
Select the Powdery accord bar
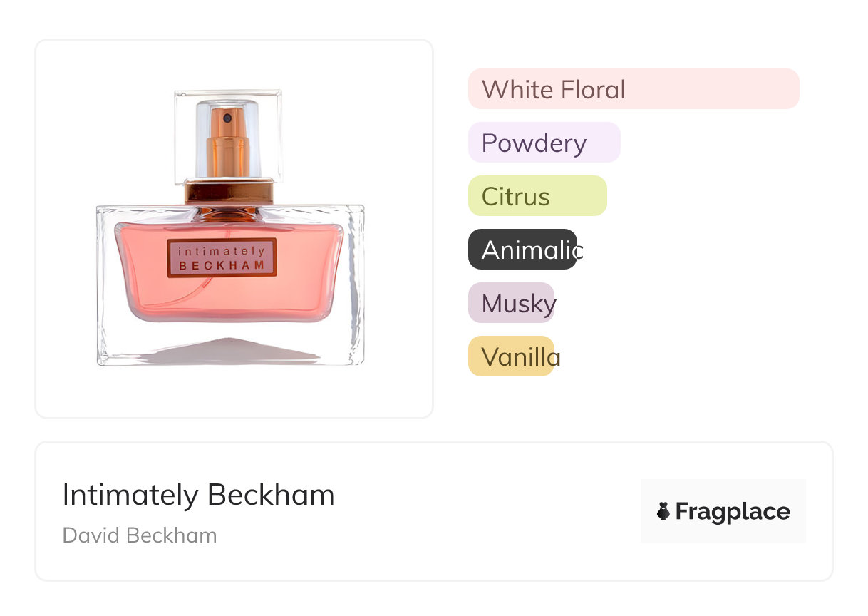(544, 143)
